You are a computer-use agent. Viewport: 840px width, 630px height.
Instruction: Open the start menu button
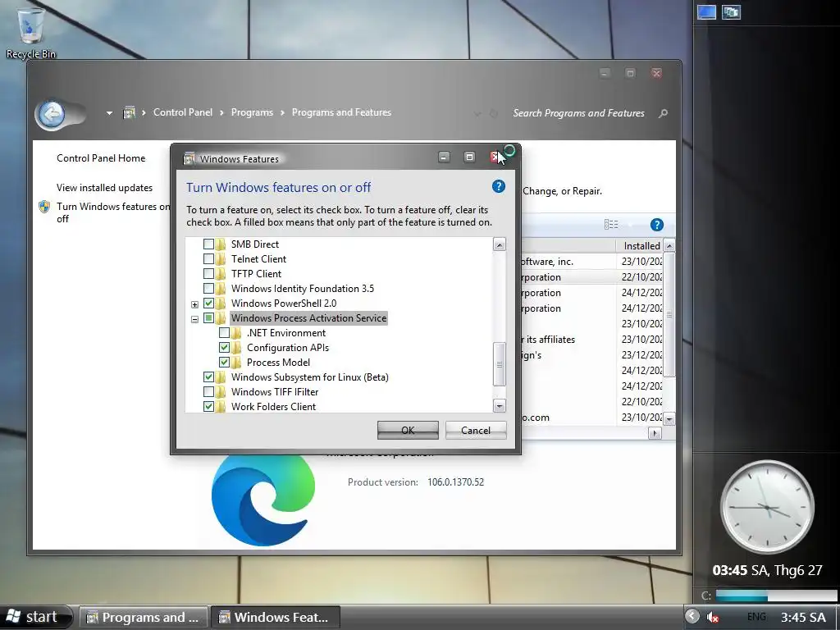pyautogui.click(x=34, y=617)
